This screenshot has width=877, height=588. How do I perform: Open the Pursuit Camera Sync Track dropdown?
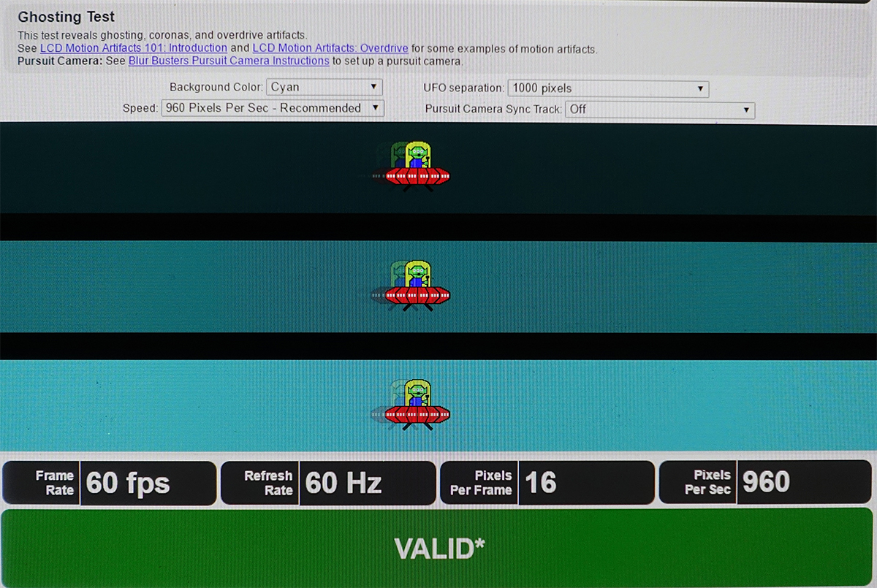[661, 110]
